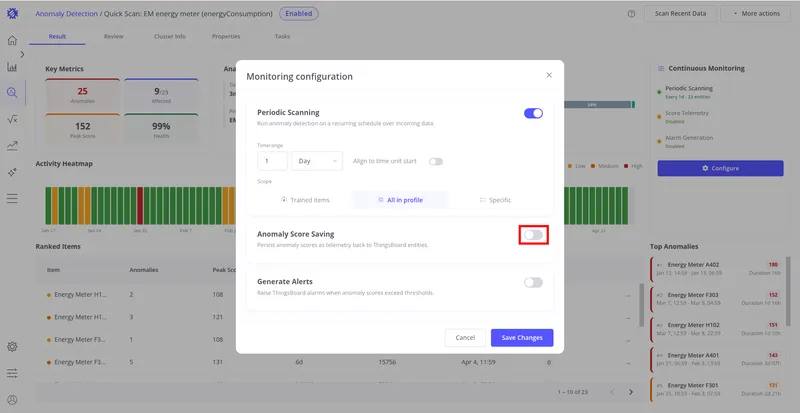Open the trend line chart sidebar icon
800x413 pixels.
[12, 146]
